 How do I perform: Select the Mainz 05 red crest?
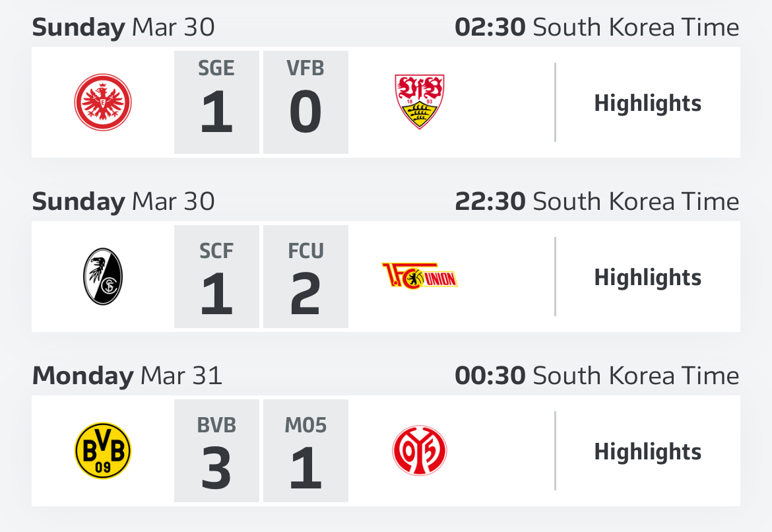[x=420, y=451]
